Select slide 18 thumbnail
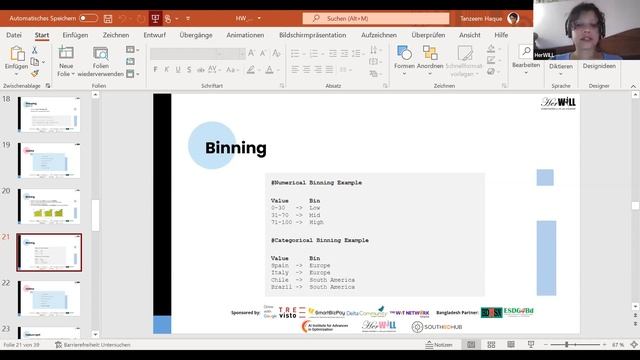640x360 pixels. pos(49,114)
